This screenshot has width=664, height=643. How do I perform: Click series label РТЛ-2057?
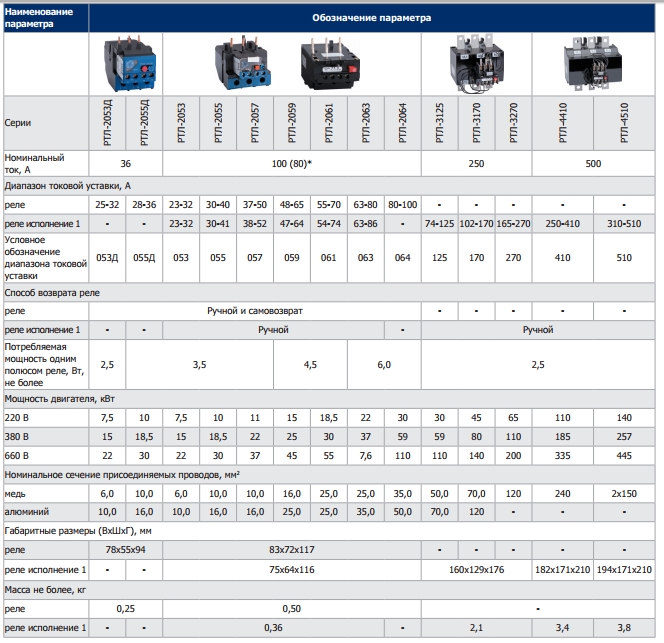pos(255,123)
